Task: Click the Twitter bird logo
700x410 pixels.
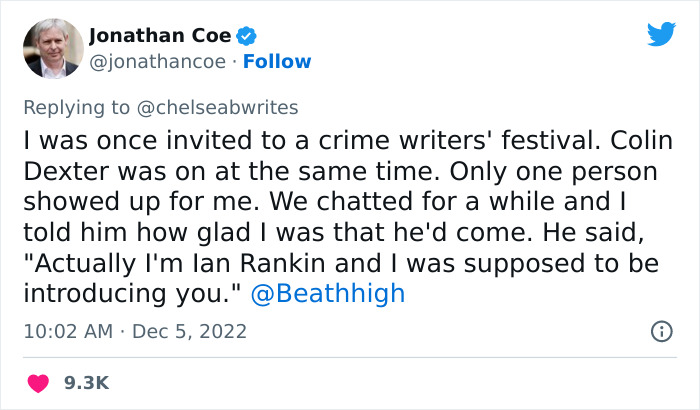Action: pyautogui.click(x=661, y=34)
